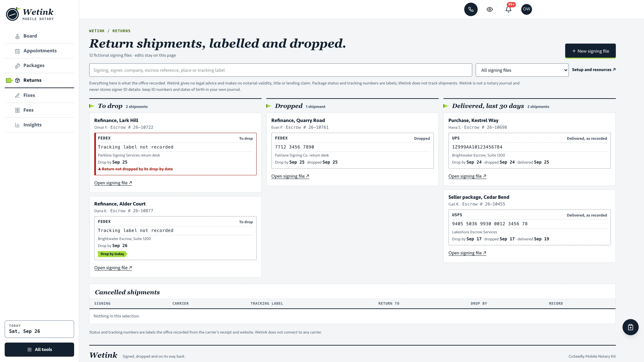Click the Appointments calendar icon
This screenshot has width=644, height=362.
pyautogui.click(x=17, y=51)
